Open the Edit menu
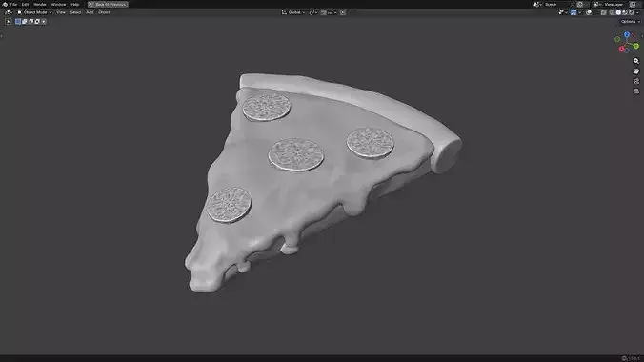 [25, 4]
